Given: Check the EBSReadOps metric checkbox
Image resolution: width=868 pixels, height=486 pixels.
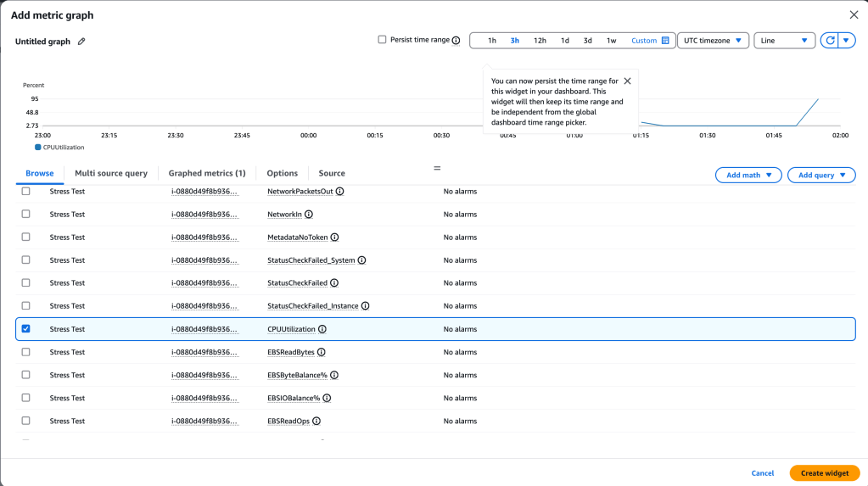Looking at the screenshot, I should 25,421.
